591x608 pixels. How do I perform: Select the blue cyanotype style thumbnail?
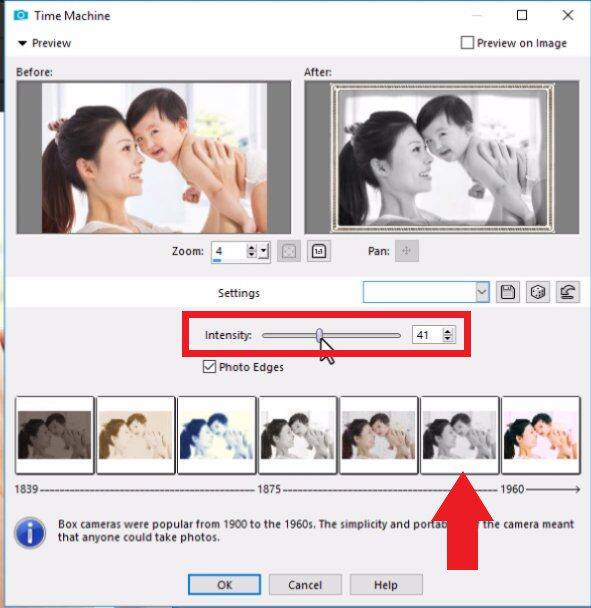217,435
